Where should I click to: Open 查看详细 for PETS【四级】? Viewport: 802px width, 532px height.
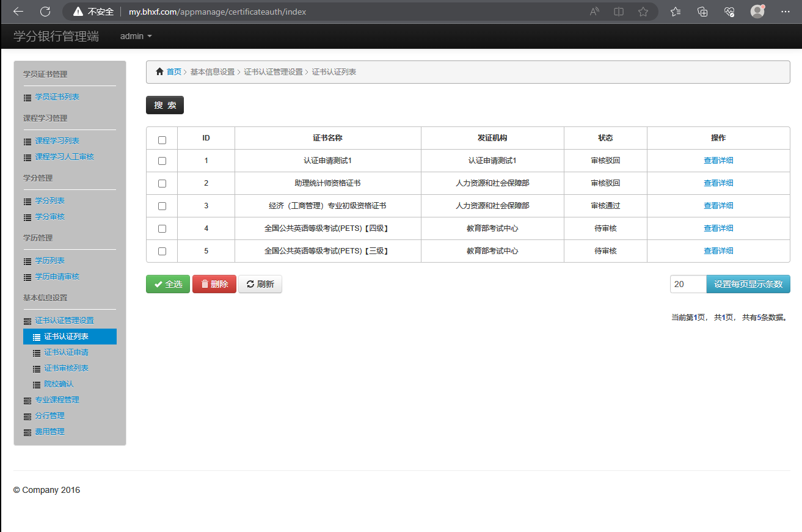pos(718,228)
